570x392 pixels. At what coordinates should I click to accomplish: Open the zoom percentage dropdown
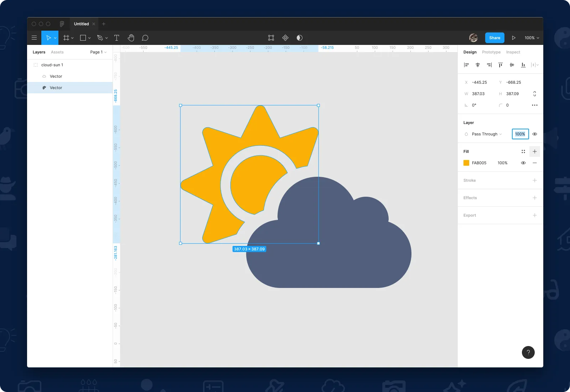[x=532, y=38]
